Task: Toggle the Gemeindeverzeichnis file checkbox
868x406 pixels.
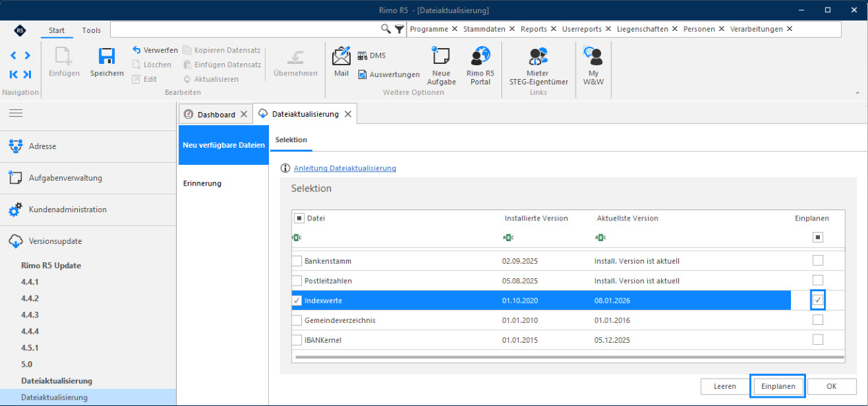Action: pyautogui.click(x=297, y=320)
